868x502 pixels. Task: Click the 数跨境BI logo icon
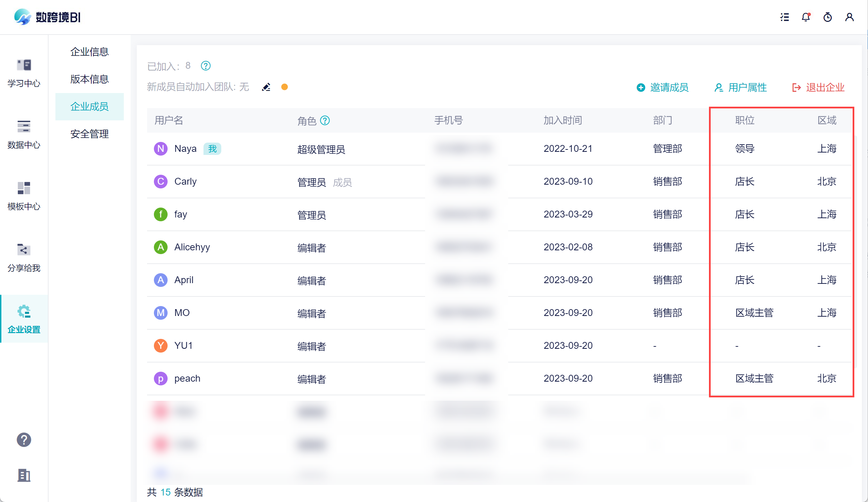pos(23,17)
